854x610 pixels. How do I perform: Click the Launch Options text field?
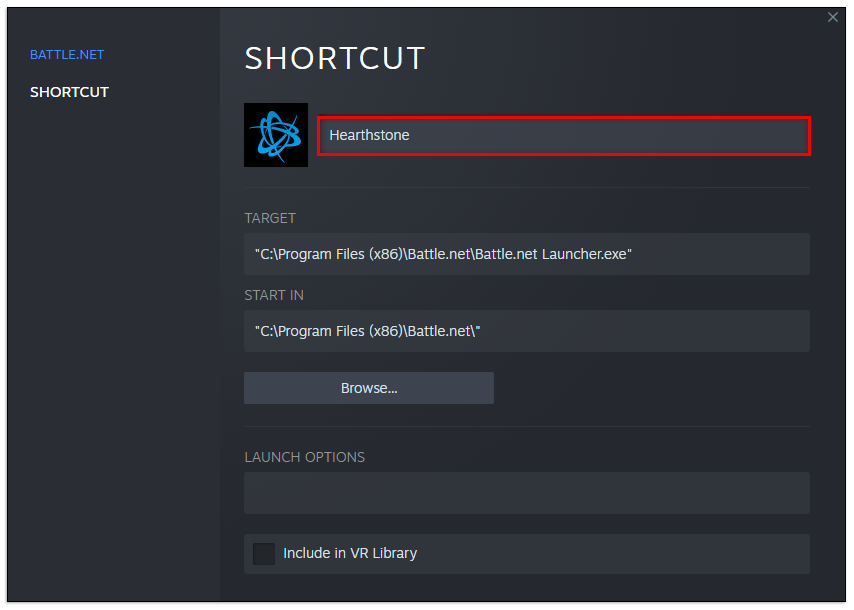point(526,493)
